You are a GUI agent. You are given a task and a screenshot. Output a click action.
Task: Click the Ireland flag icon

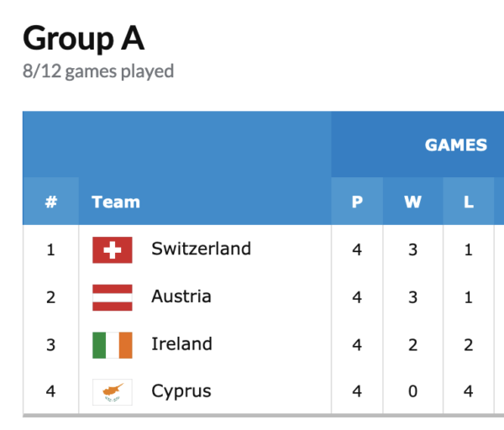pos(112,344)
